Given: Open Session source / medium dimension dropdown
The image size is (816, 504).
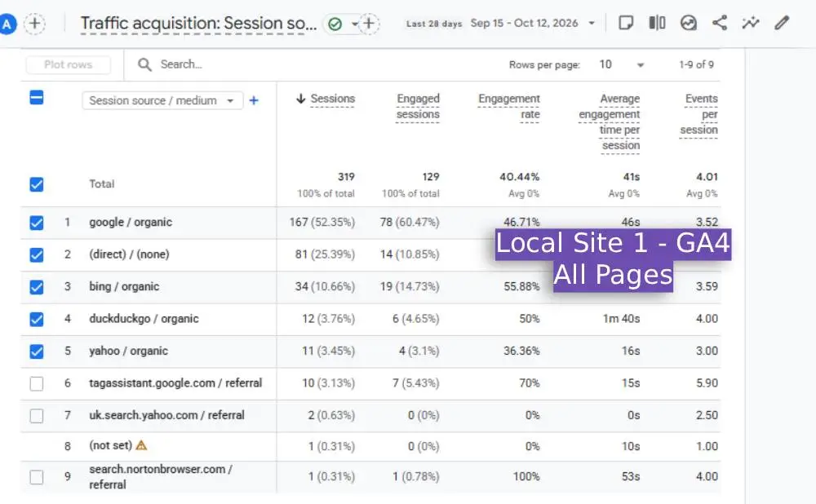Looking at the screenshot, I should coord(162,100).
